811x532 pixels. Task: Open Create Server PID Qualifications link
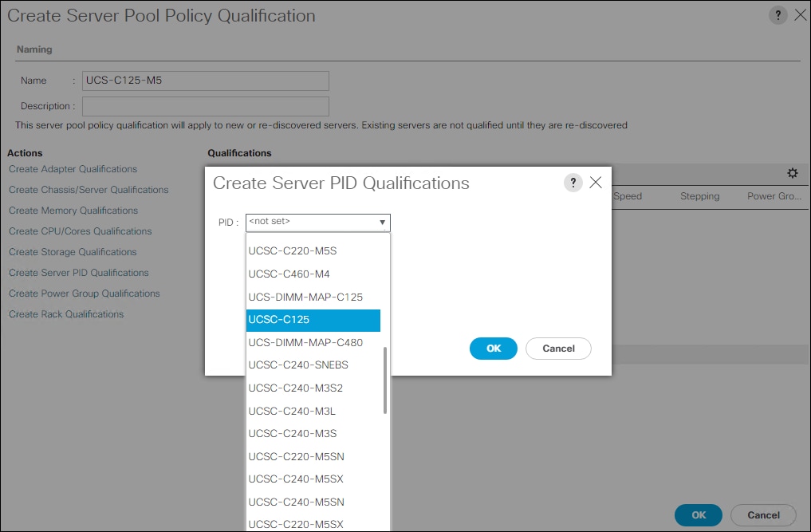point(79,273)
